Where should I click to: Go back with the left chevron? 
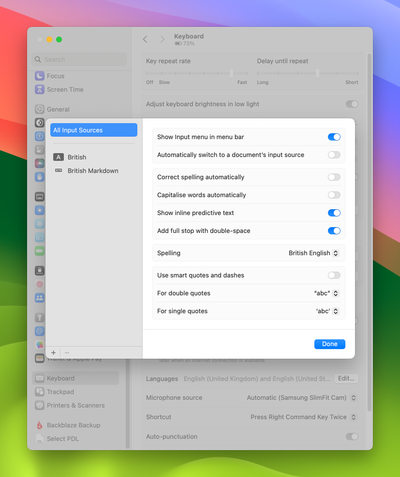[145, 39]
